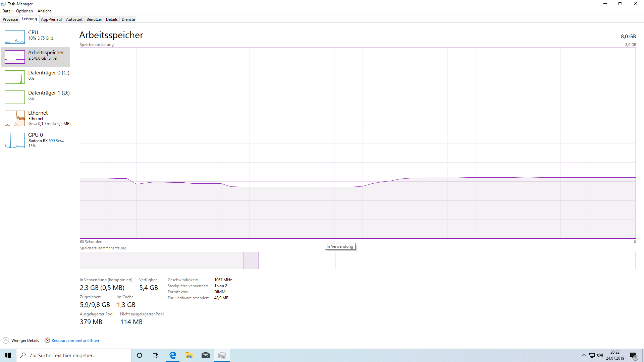Click the Task-Manager taskbar icon

[222, 355]
